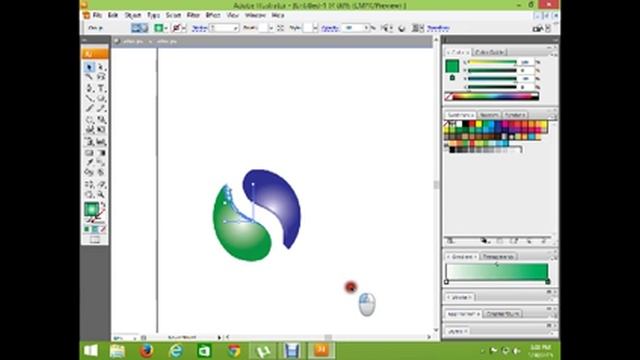Viewport: 640px width, 360px height.
Task: Open the File menu
Action: pyautogui.click(x=97, y=15)
